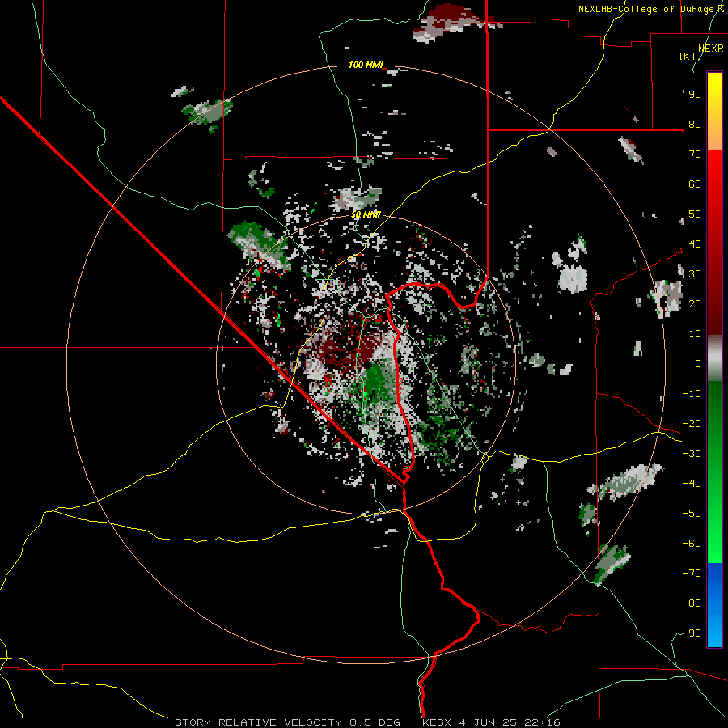
Task: Click the -30 label on velocity scale
Action: (x=692, y=454)
